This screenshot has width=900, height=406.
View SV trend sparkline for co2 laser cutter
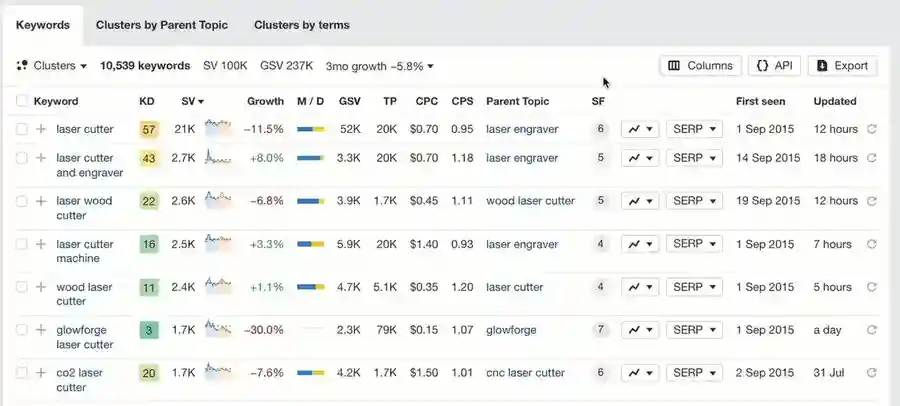point(218,372)
